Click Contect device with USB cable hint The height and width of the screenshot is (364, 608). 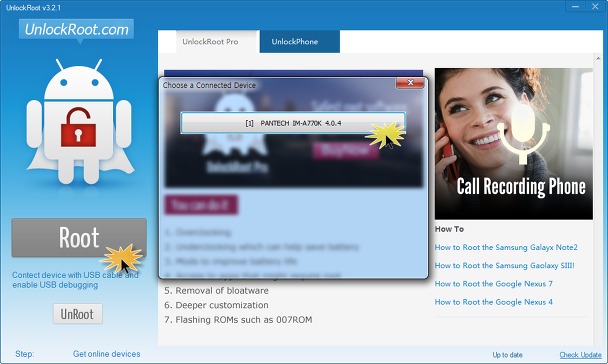coord(75,280)
